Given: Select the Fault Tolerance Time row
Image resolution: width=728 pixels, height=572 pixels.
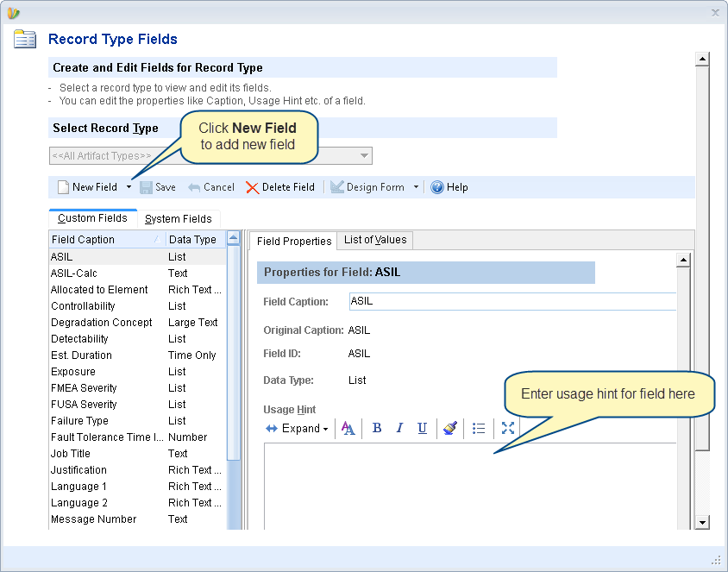Looking at the screenshot, I should tap(137, 437).
